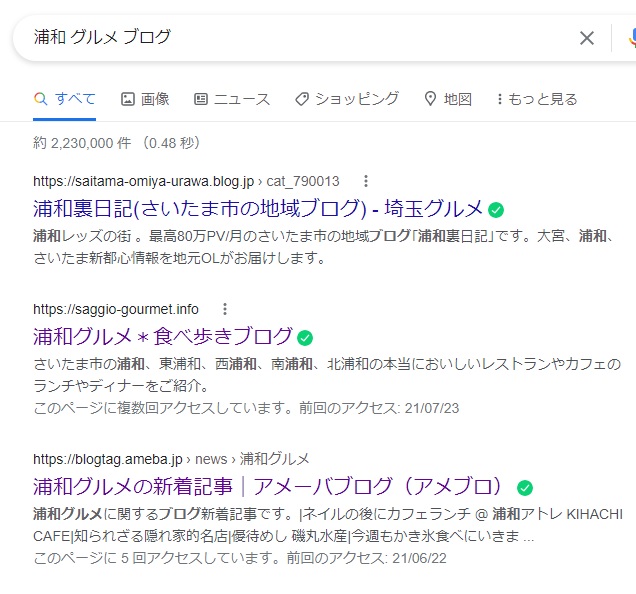Click the newspaper icon on ニュース tab
This screenshot has height=594, width=636.
(201, 99)
